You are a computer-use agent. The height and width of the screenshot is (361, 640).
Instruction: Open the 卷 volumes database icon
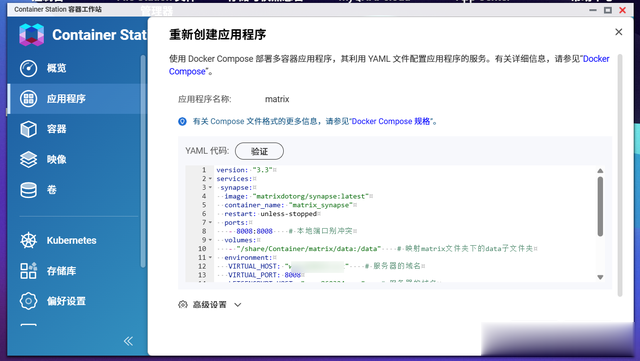point(29,190)
